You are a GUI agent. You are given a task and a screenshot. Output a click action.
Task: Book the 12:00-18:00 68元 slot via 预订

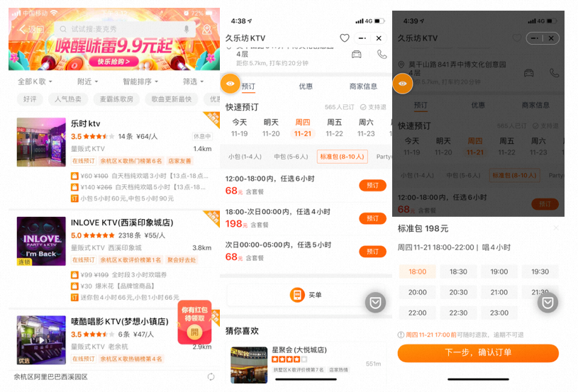pos(372,185)
